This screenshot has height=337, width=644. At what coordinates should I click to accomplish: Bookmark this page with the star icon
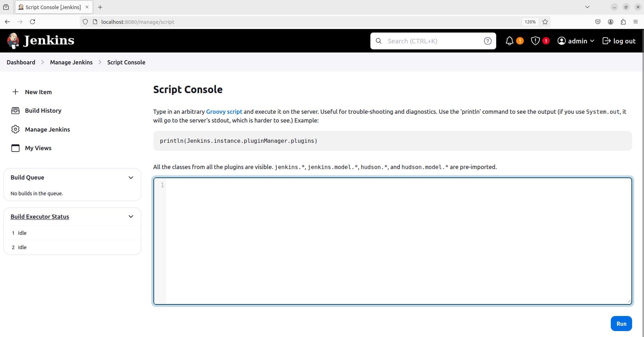click(x=545, y=22)
